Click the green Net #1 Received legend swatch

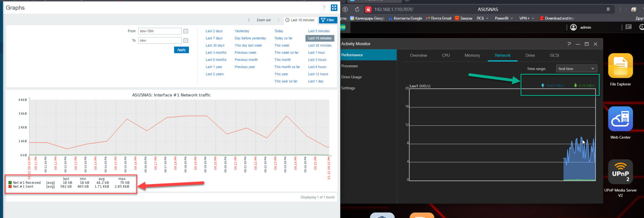[10, 183]
